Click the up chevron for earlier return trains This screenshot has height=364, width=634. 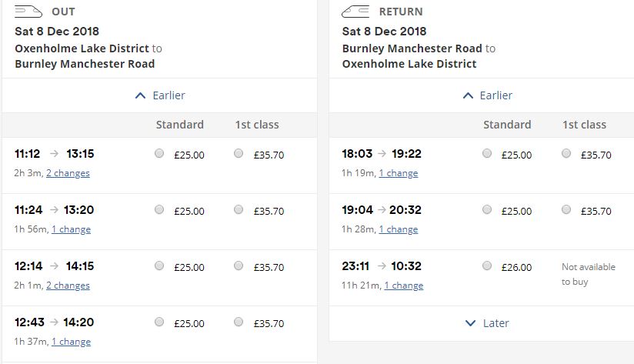click(468, 96)
